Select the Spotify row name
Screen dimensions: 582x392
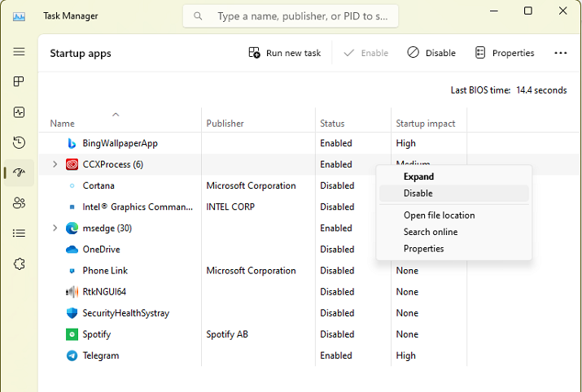tap(97, 334)
